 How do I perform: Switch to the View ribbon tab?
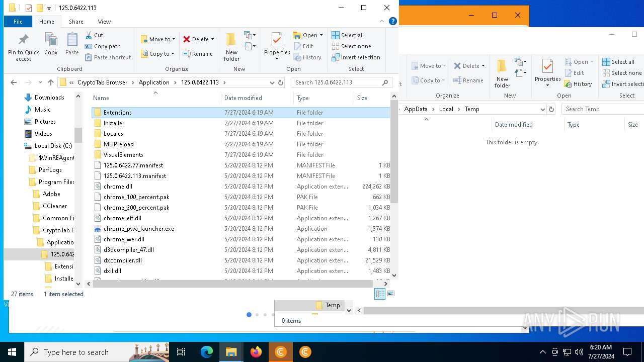pyautogui.click(x=104, y=22)
